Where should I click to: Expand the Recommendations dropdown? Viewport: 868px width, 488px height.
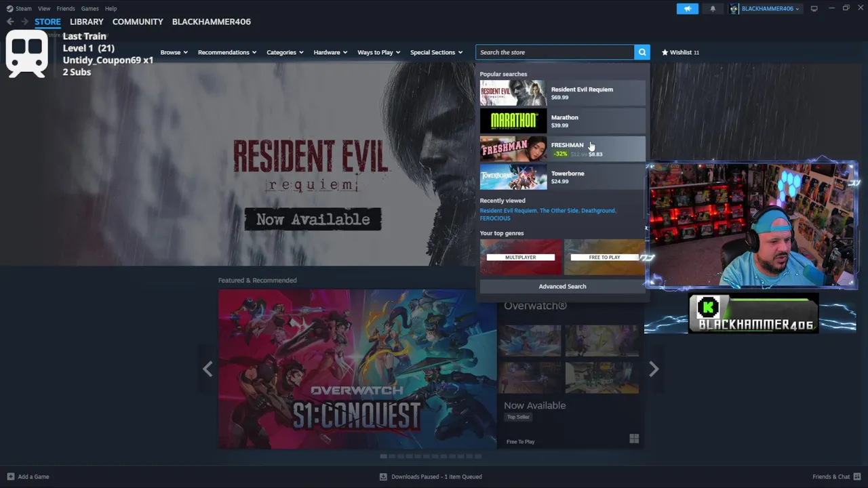pyautogui.click(x=227, y=52)
